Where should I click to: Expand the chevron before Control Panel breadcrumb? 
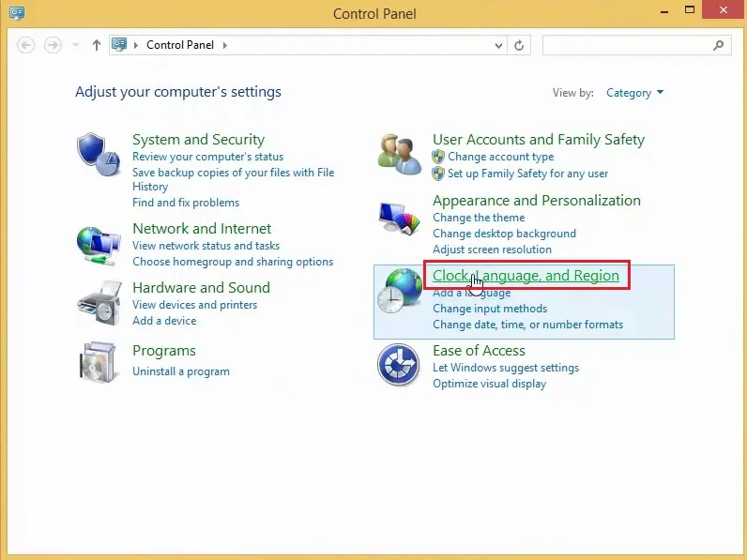136,45
